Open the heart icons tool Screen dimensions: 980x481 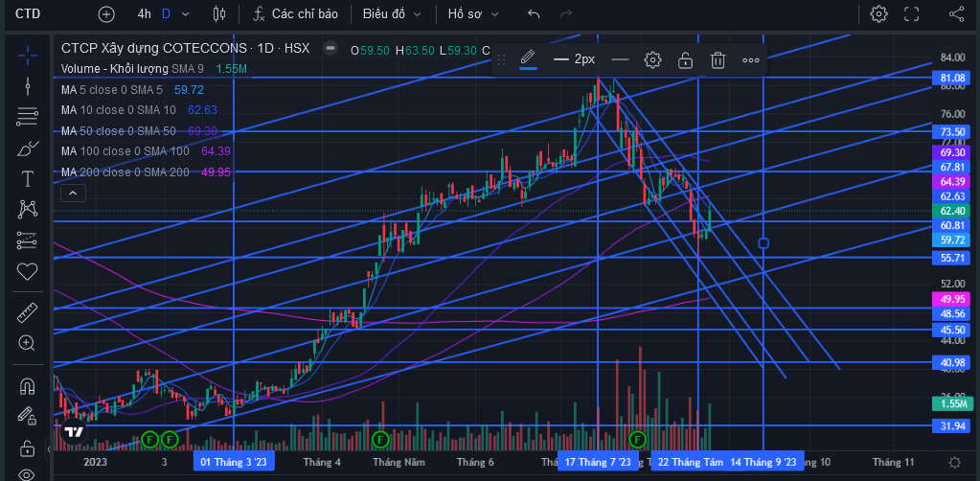click(x=28, y=271)
